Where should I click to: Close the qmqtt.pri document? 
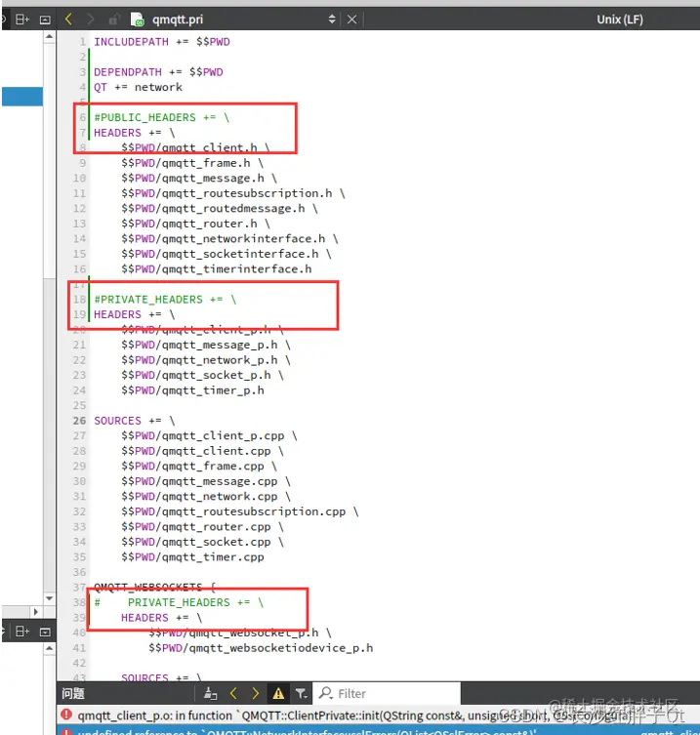(351, 20)
